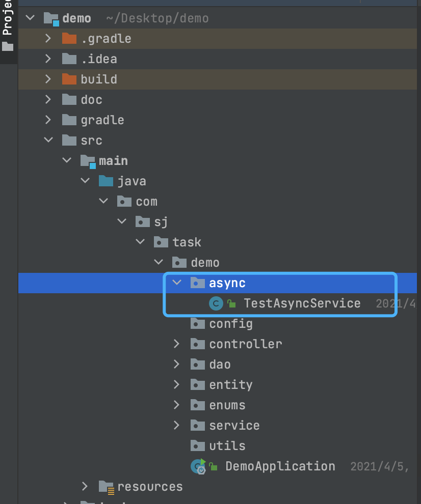This screenshot has height=504, width=421.
Task: Expand the controller package
Action: [x=177, y=344]
